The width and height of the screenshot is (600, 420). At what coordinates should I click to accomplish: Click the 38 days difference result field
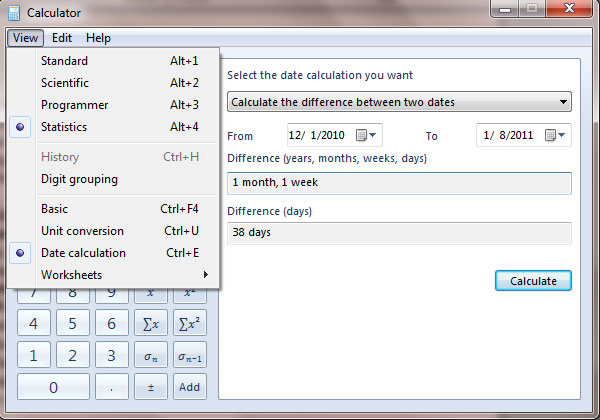coord(399,233)
